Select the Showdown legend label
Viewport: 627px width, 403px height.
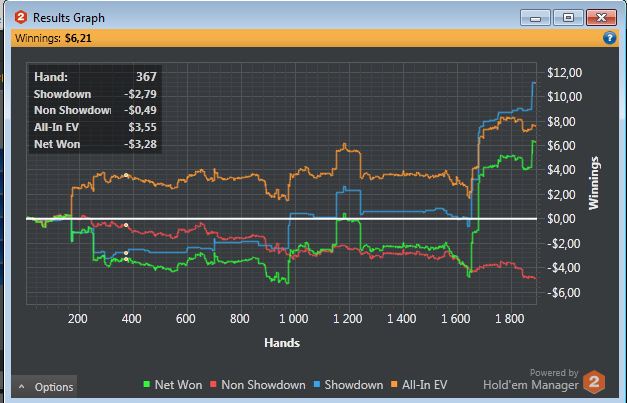[353, 385]
